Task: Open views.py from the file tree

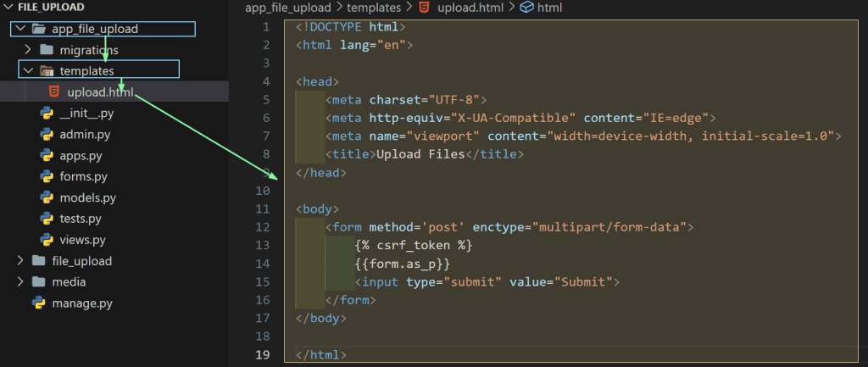Action: pyautogui.click(x=82, y=240)
